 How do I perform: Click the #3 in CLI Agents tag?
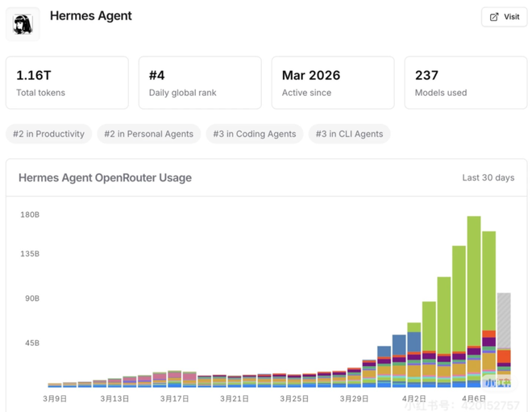349,134
